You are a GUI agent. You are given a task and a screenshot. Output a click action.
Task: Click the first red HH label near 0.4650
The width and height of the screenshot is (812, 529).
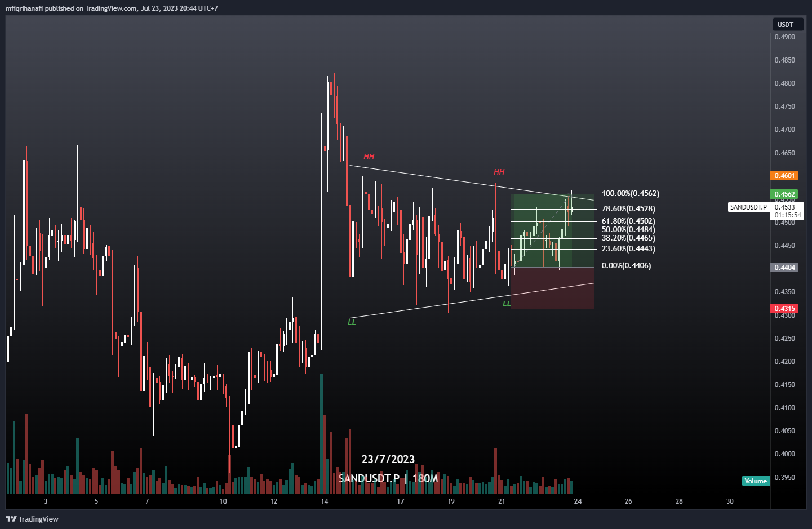[x=369, y=157]
